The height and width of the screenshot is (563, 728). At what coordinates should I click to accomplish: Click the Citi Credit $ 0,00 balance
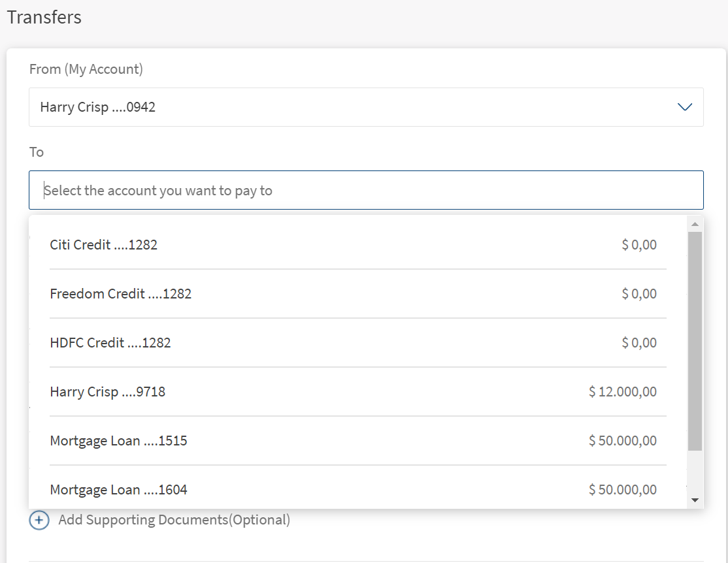tap(638, 245)
